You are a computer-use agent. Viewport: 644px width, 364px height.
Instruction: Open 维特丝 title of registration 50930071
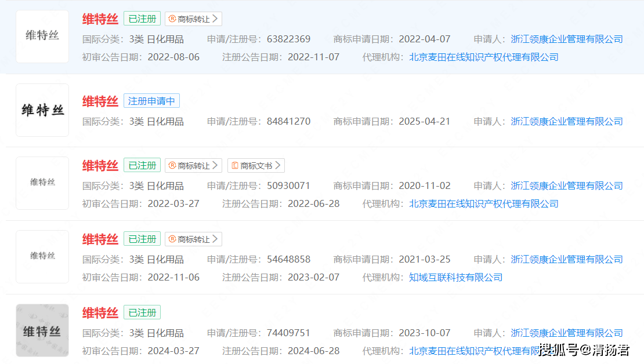100,166
